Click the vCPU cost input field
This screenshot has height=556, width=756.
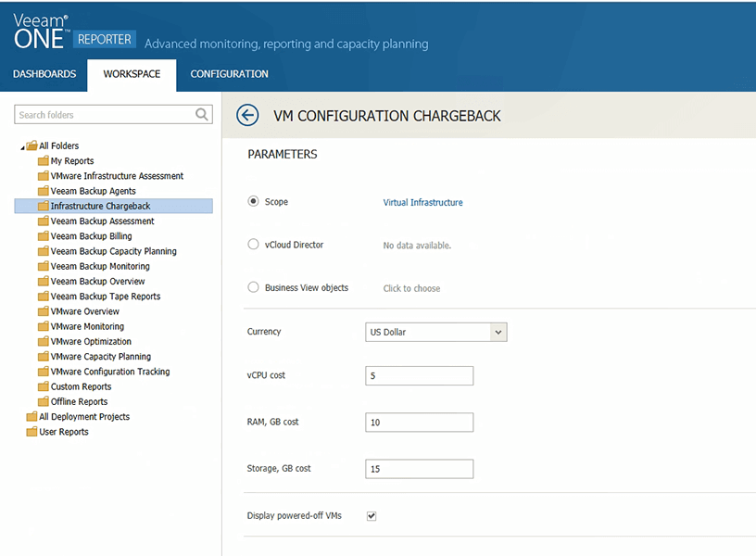pyautogui.click(x=420, y=375)
